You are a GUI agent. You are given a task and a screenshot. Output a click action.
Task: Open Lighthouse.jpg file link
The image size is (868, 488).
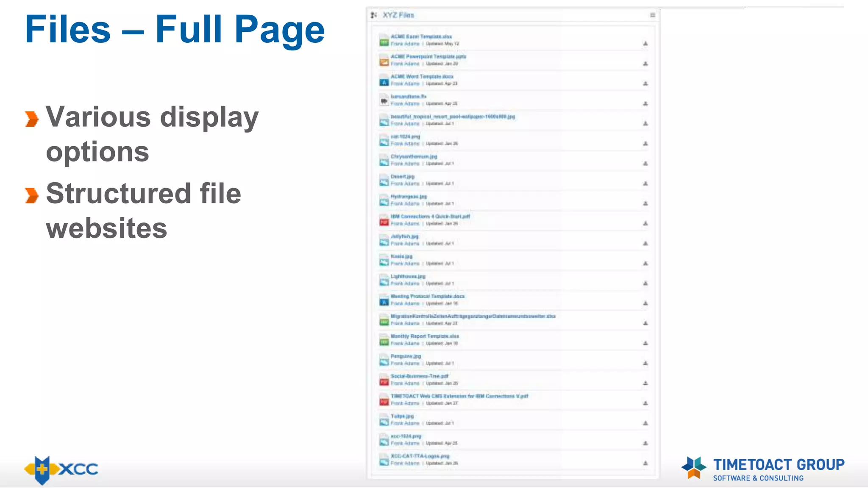[x=408, y=276]
